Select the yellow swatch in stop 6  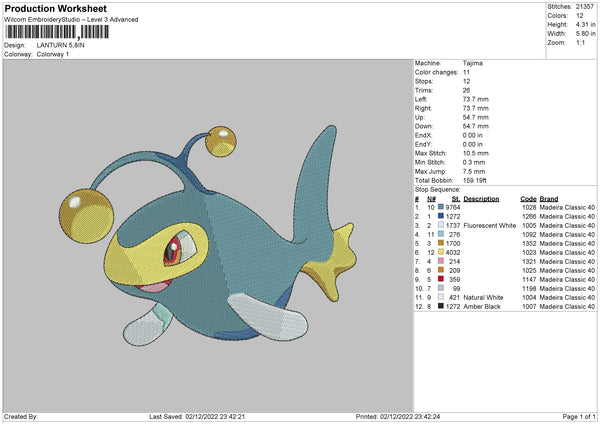[x=440, y=250]
